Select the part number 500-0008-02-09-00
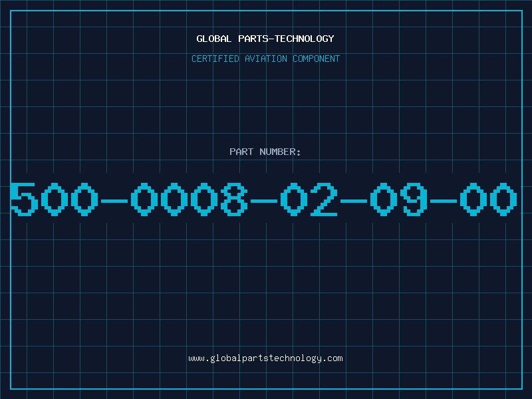This screenshot has width=532, height=399. tap(264, 199)
